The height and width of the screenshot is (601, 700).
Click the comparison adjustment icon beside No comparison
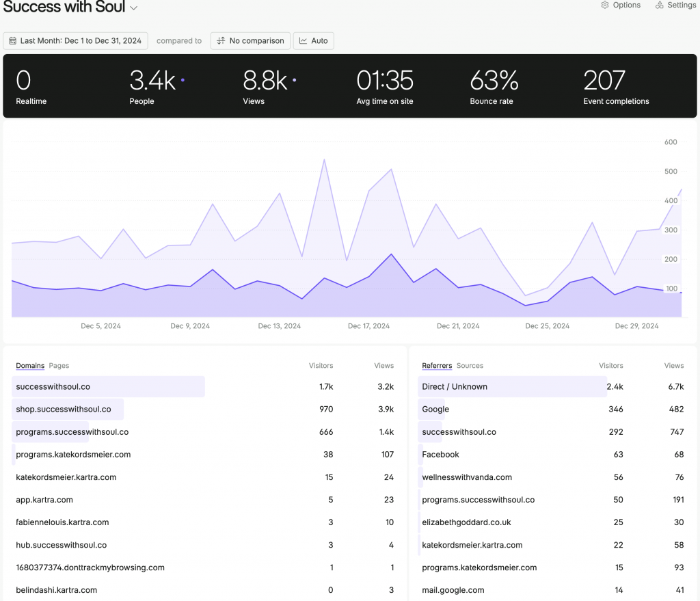coord(220,40)
